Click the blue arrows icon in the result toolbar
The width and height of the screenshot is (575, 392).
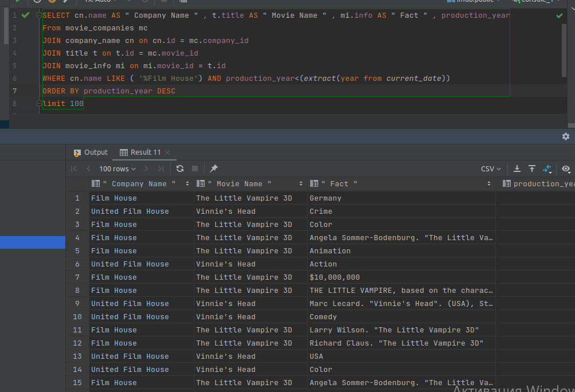(547, 168)
